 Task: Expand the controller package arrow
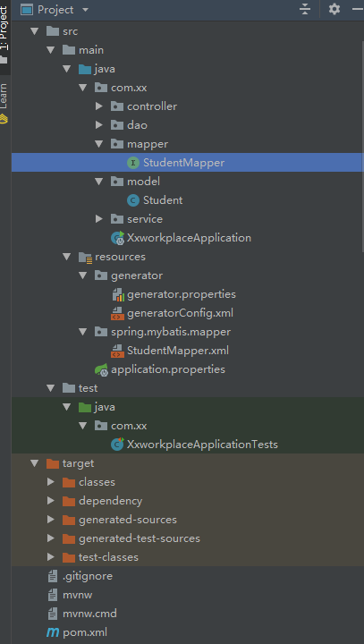pyautogui.click(x=98, y=106)
